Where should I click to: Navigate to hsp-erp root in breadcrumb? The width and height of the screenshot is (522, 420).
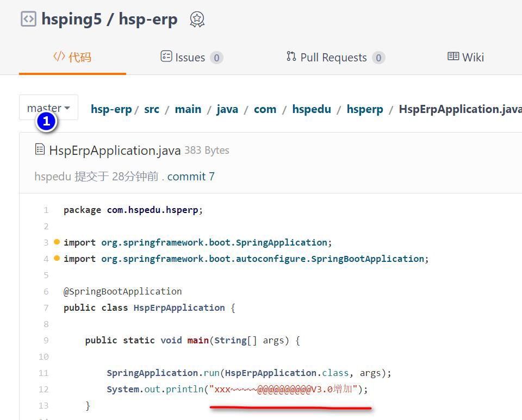tap(111, 109)
